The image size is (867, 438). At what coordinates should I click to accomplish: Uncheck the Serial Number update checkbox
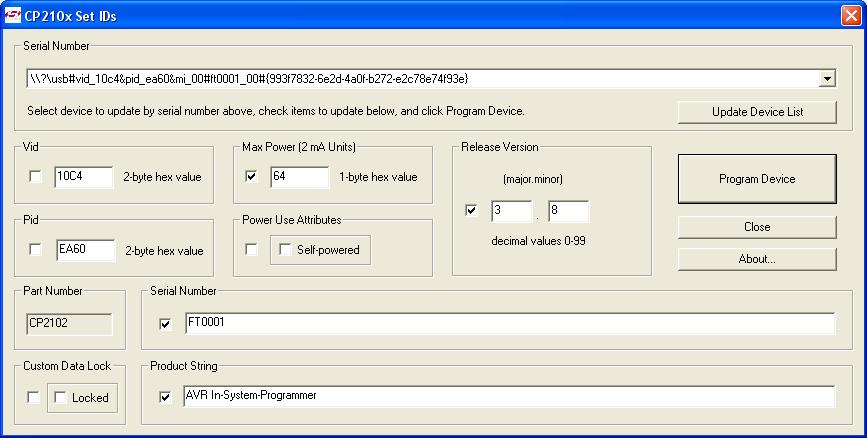point(166,323)
